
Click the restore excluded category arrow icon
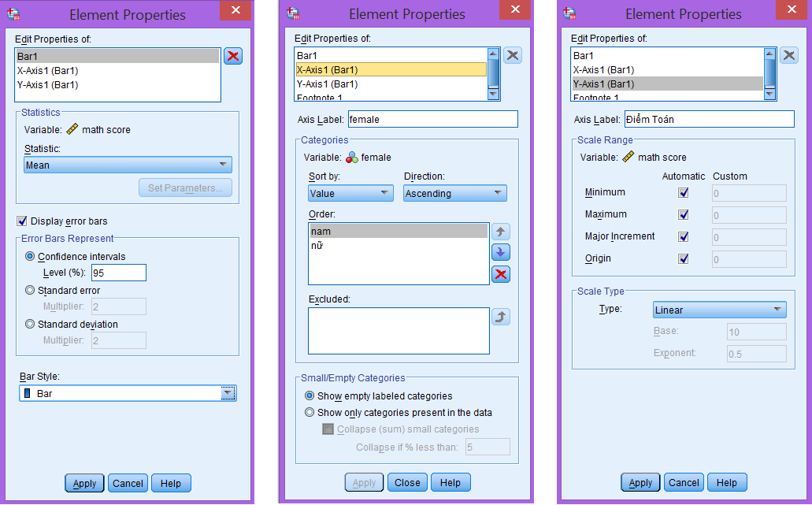click(500, 317)
